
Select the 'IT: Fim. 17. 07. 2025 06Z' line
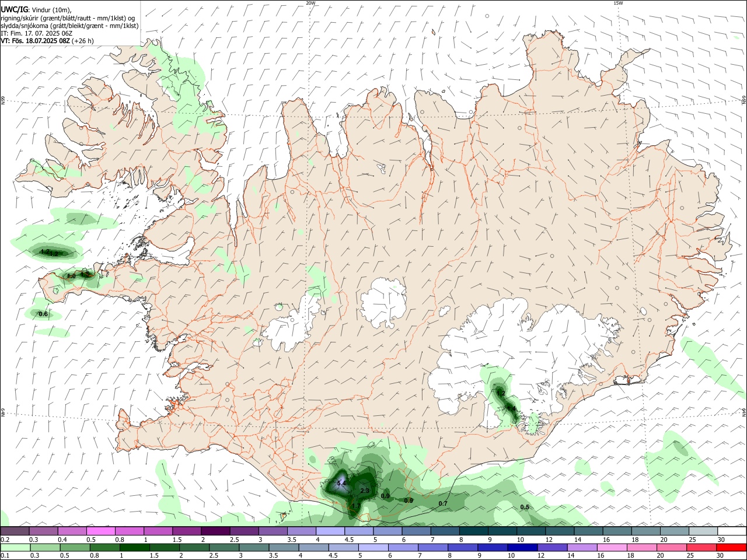(36, 33)
